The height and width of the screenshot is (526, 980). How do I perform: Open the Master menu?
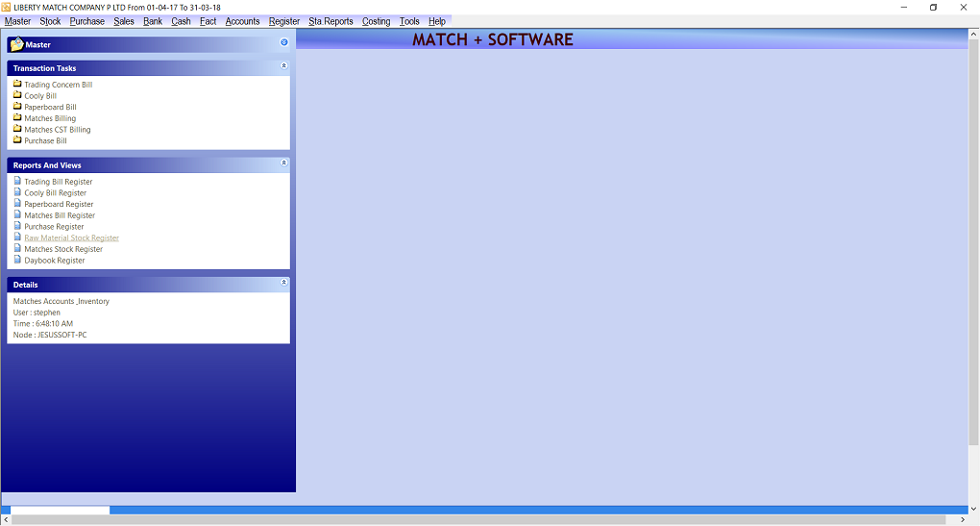click(x=17, y=21)
